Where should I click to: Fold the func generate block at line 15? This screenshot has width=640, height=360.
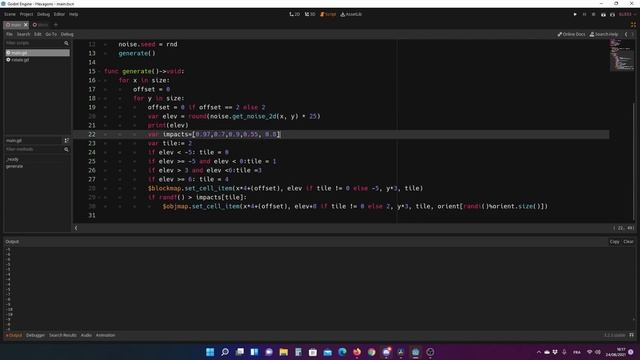(x=99, y=71)
